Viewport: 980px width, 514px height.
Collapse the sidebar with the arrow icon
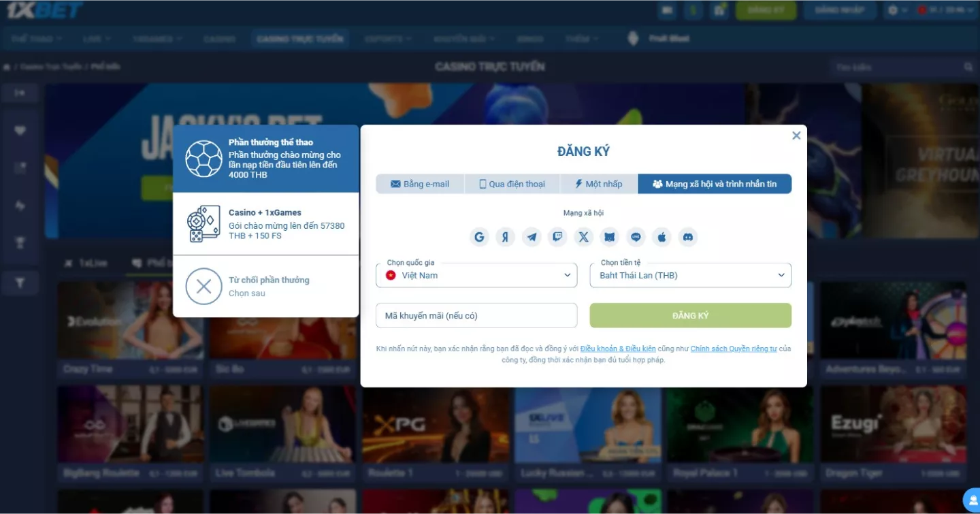(x=20, y=93)
